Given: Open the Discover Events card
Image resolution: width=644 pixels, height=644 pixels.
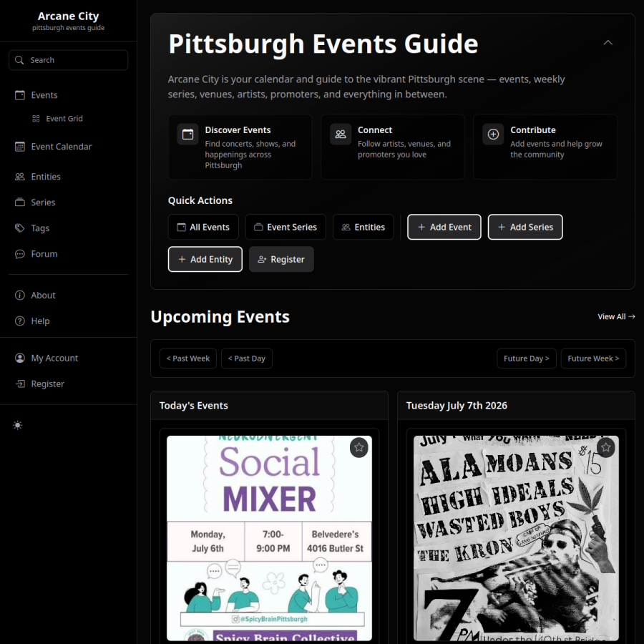Looking at the screenshot, I should click(240, 147).
